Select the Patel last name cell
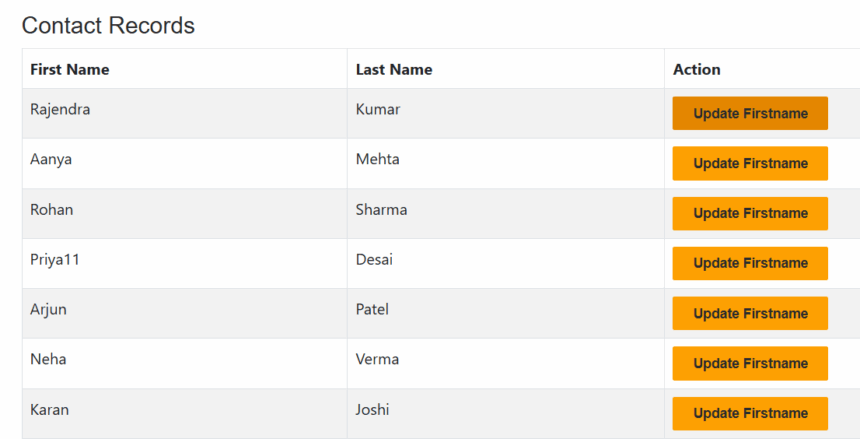The image size is (860, 439). pos(372,310)
